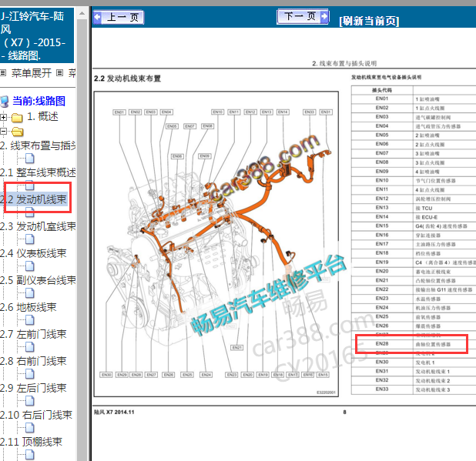The height and width of the screenshot is (461, 476).
Task: Collapse the open folder tree node
Action: pos(4,132)
